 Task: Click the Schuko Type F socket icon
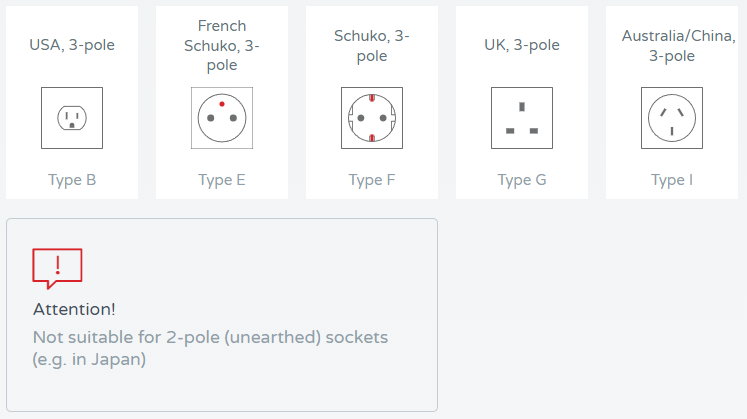(x=372, y=118)
